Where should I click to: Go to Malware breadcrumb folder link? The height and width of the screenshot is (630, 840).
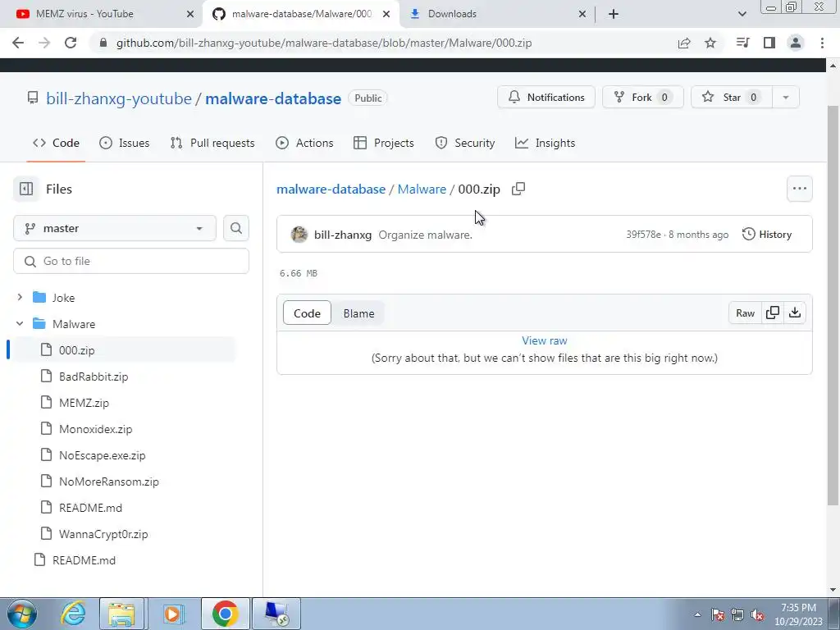422,189
